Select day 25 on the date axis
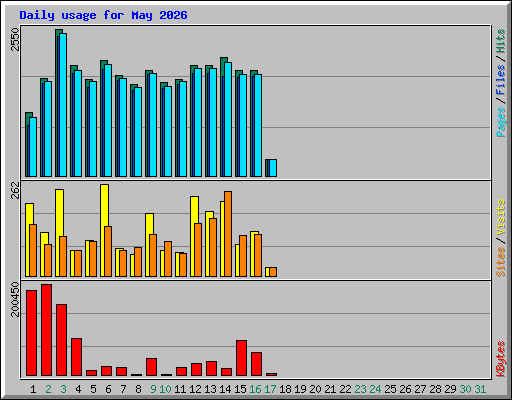The height and width of the screenshot is (400, 512). [390, 389]
